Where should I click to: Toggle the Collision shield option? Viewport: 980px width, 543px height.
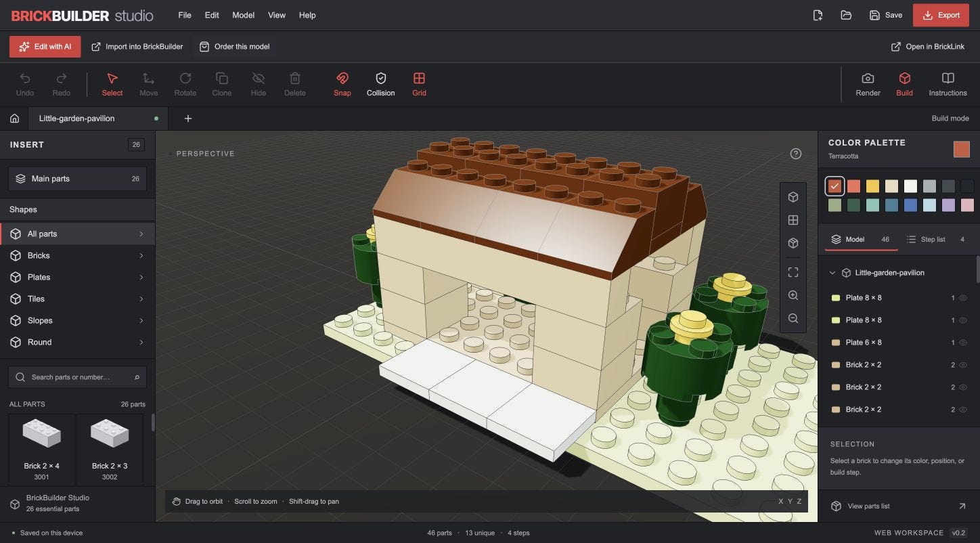[380, 85]
